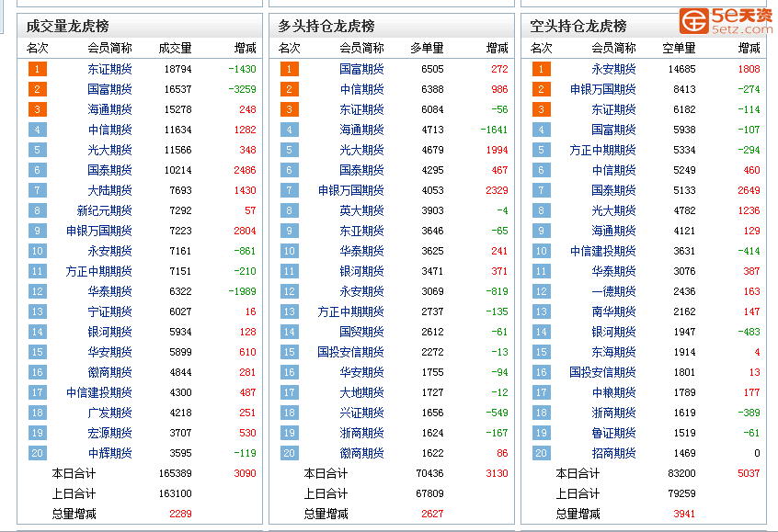Select volume value 18794
This screenshot has width=778, height=532.
tap(178, 69)
